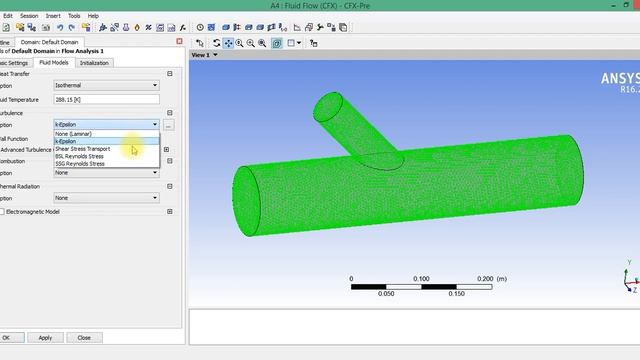Open the Session menu
This screenshot has width=640, height=360.
[x=29, y=16]
